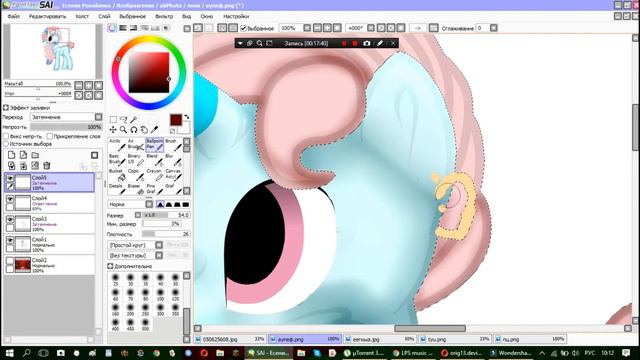The width and height of the screenshot is (640, 360).
Task: Collapse the Дополнительно section
Action: (x=110, y=266)
